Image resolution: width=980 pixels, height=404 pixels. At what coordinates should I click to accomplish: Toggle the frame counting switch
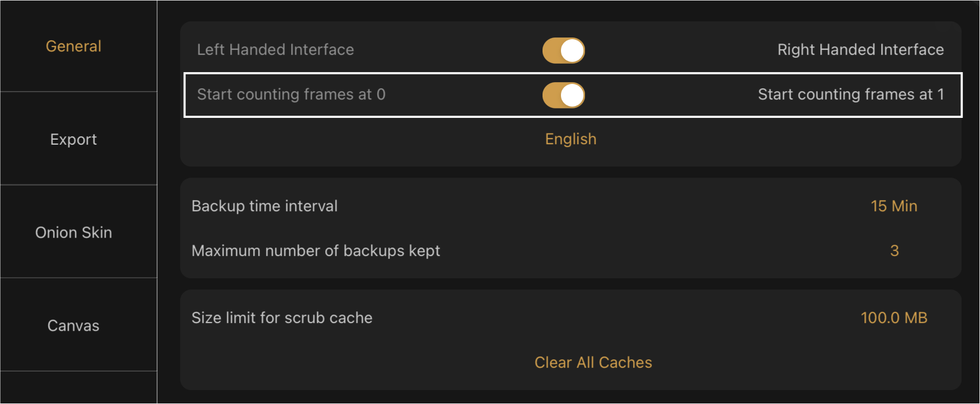click(x=563, y=95)
